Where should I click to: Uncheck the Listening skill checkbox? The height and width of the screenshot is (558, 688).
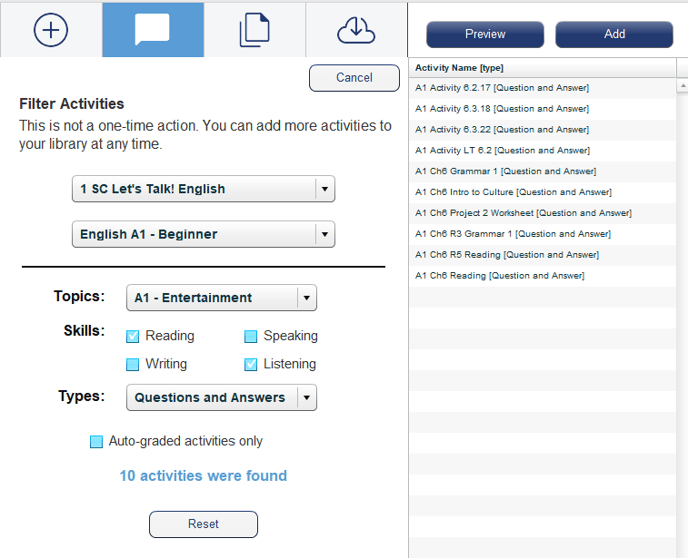point(251,364)
